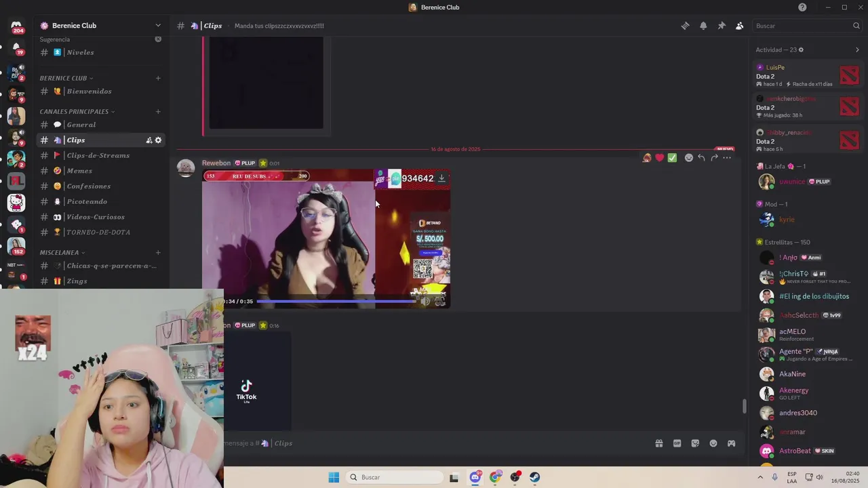This screenshot has height=488, width=868.
Task: Show hidden tray icons chevron
Action: pyautogui.click(x=760, y=477)
